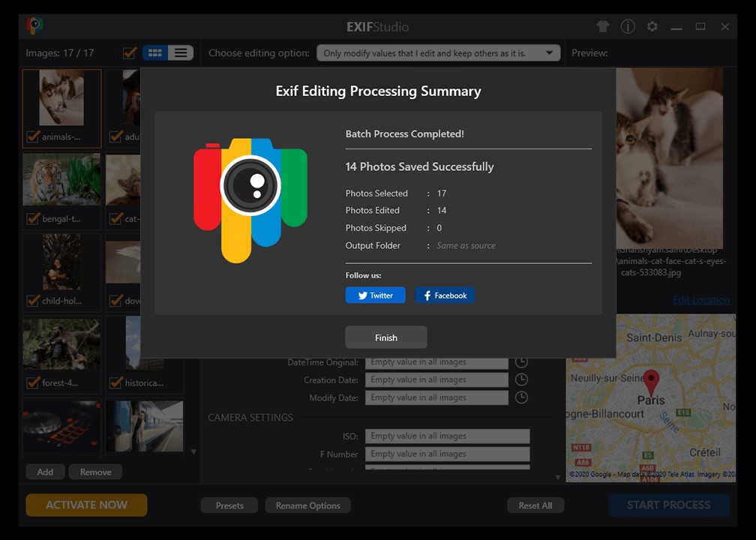The height and width of the screenshot is (540, 756).
Task: Click the Finish button in the summary dialog
Action: pyautogui.click(x=385, y=337)
